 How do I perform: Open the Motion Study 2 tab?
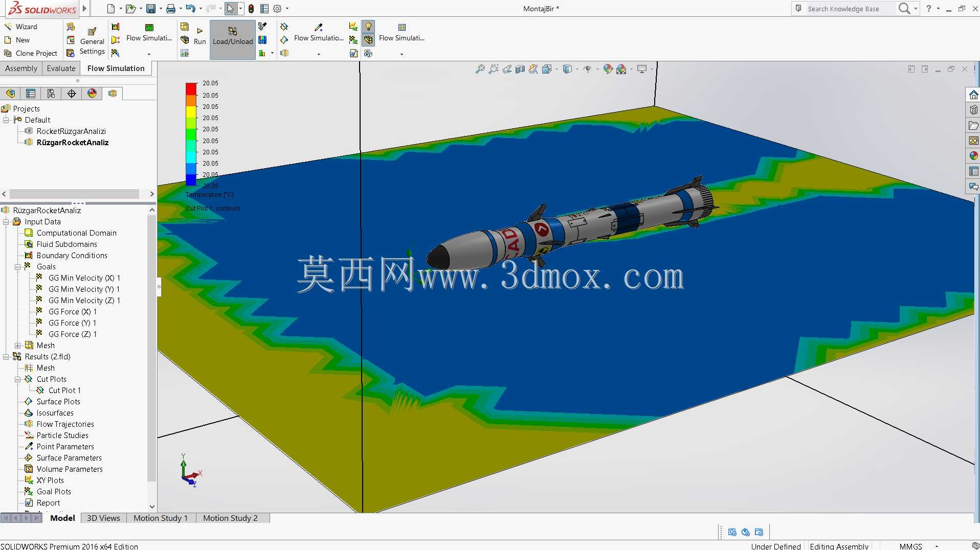point(230,518)
